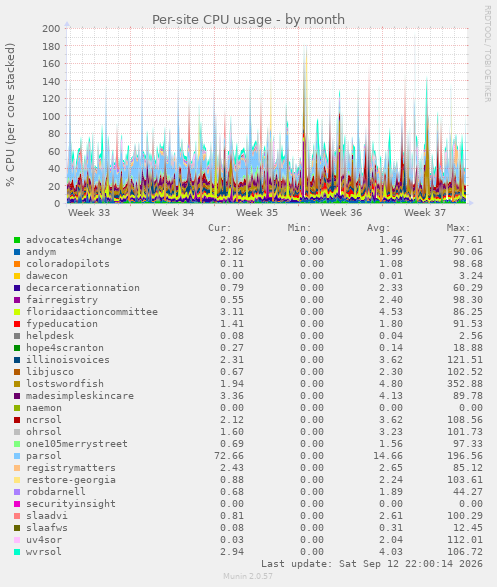Click the 'Munin 2.0.57' footer text

(248, 576)
